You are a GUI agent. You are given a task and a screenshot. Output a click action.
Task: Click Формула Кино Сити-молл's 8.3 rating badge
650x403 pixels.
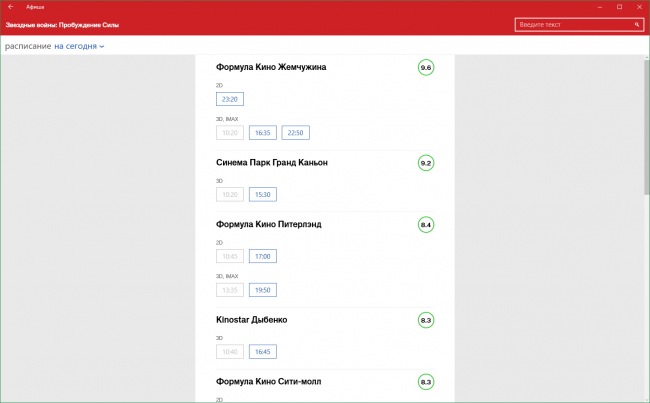426,382
